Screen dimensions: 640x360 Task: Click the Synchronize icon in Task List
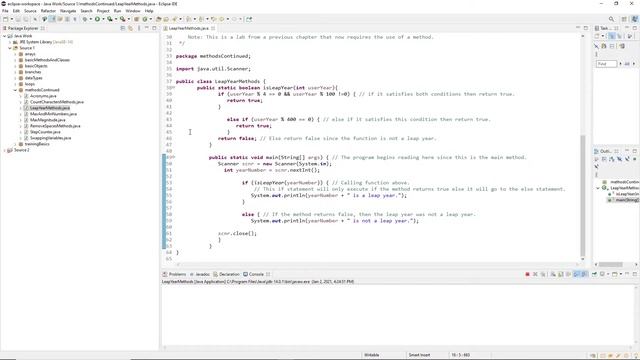[x=622, y=46]
